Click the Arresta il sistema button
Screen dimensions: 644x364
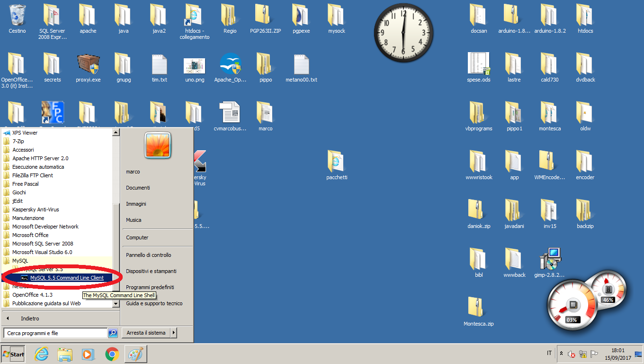(146, 333)
